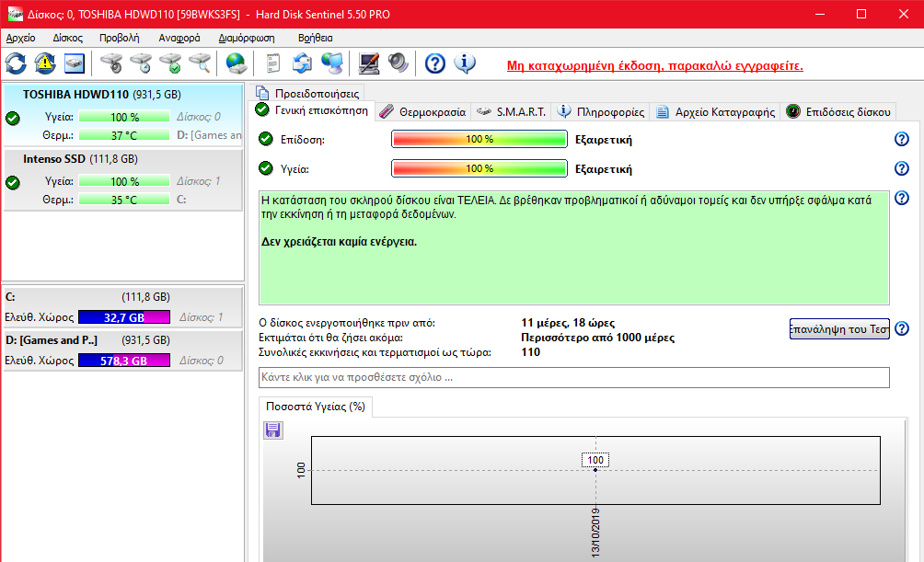Select the Γενική επισκόπηση tab
Viewport: 924px width, 562px height.
312,110
